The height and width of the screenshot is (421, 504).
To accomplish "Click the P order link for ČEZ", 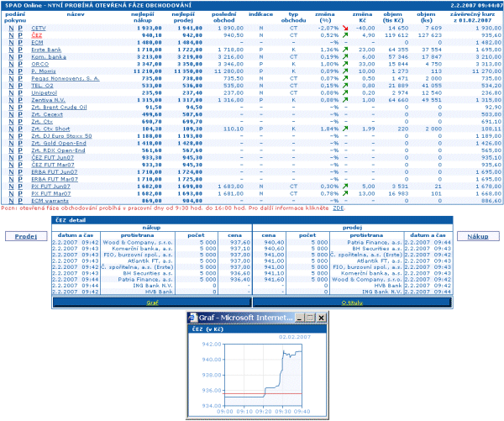I will pos(20,35).
